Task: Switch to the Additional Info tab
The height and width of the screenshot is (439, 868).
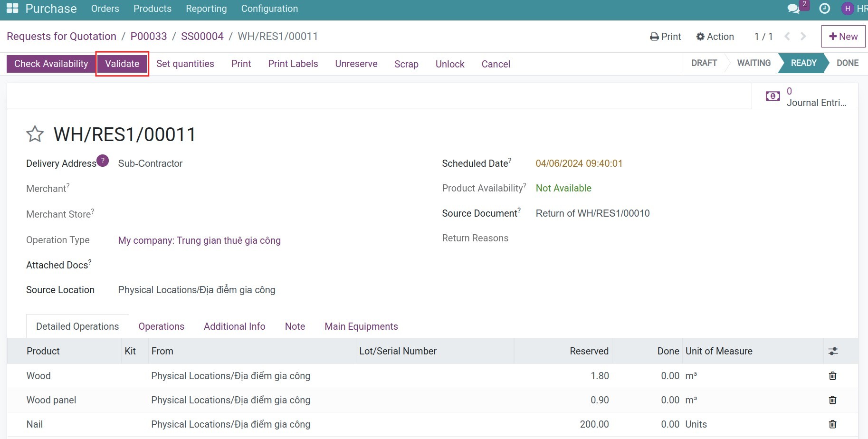Action: [235, 326]
